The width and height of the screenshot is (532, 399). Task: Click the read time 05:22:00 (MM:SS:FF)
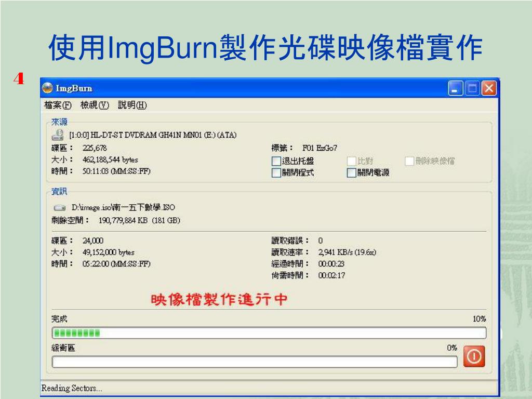(116, 263)
